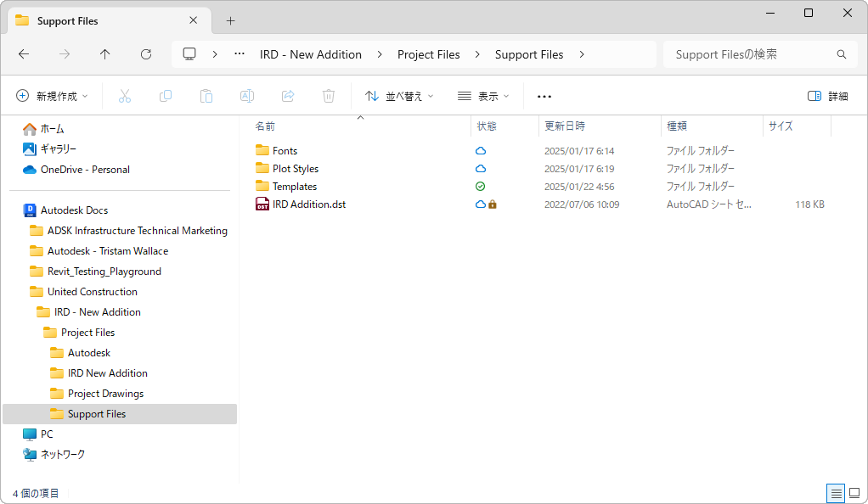The image size is (868, 504).
Task: Open Revit_Testing_Playground folder
Action: [x=95, y=272]
